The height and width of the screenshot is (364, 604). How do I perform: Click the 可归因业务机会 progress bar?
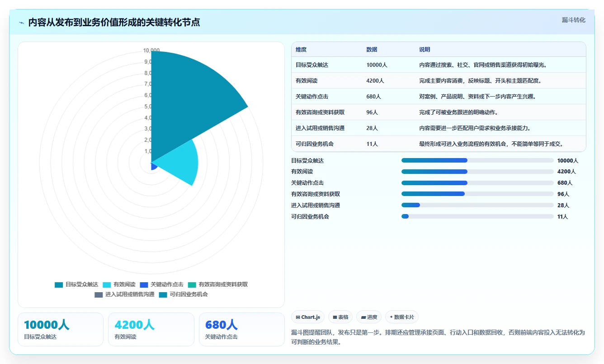[x=477, y=216]
